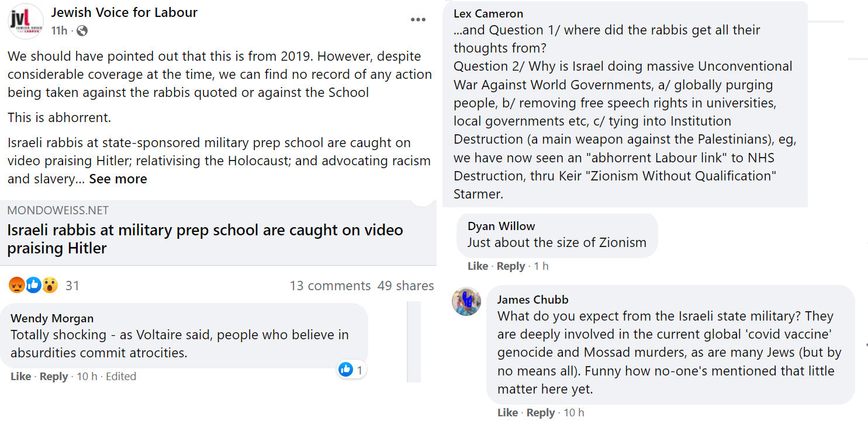Reply to Dyan Willow's comment
868x428 pixels.
pyautogui.click(x=511, y=266)
